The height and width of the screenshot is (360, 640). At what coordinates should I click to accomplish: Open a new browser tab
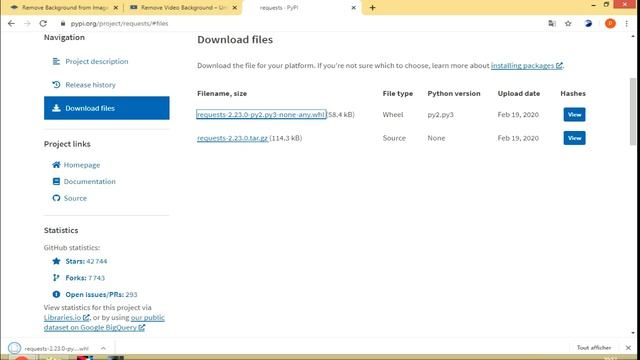pyautogui.click(x=372, y=7)
